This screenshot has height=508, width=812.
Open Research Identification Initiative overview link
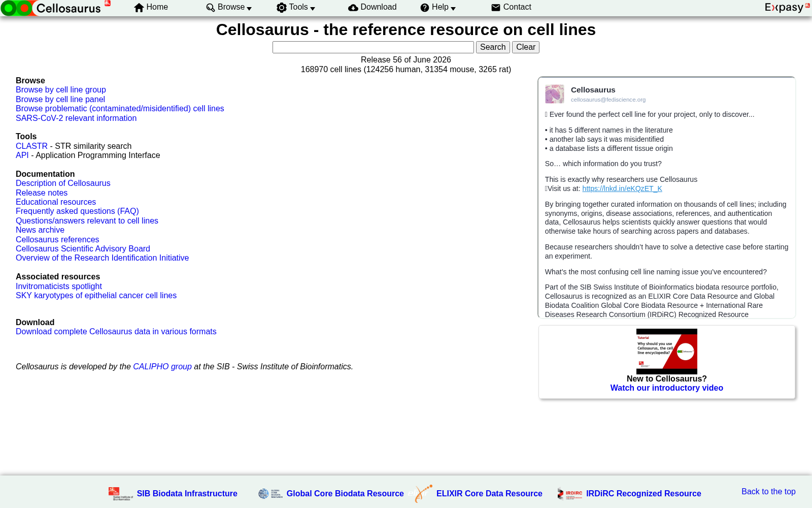102,258
